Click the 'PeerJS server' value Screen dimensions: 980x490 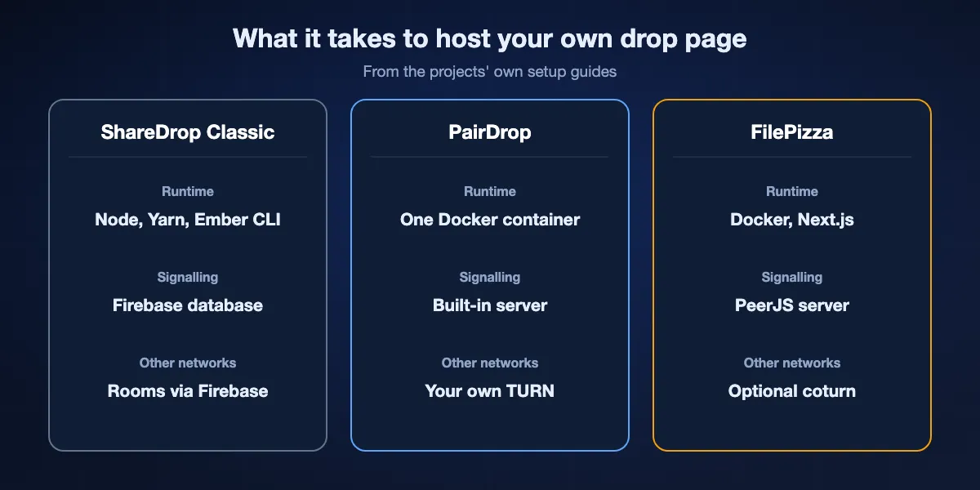792,305
